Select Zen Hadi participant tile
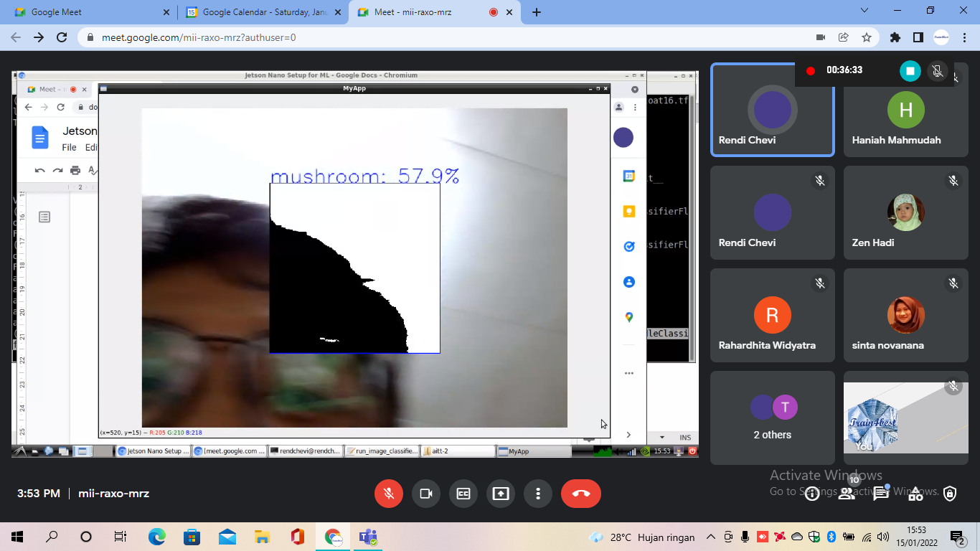Screen dimensions: 980x551 tap(906, 213)
